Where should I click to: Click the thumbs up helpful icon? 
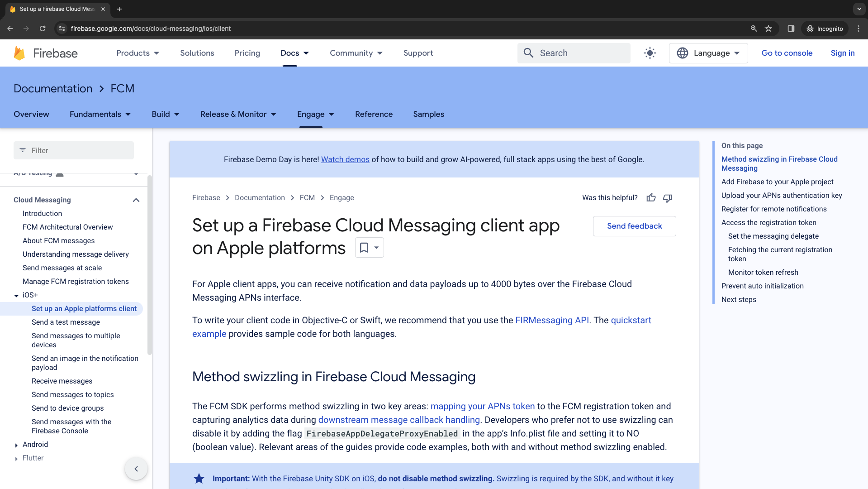(651, 198)
